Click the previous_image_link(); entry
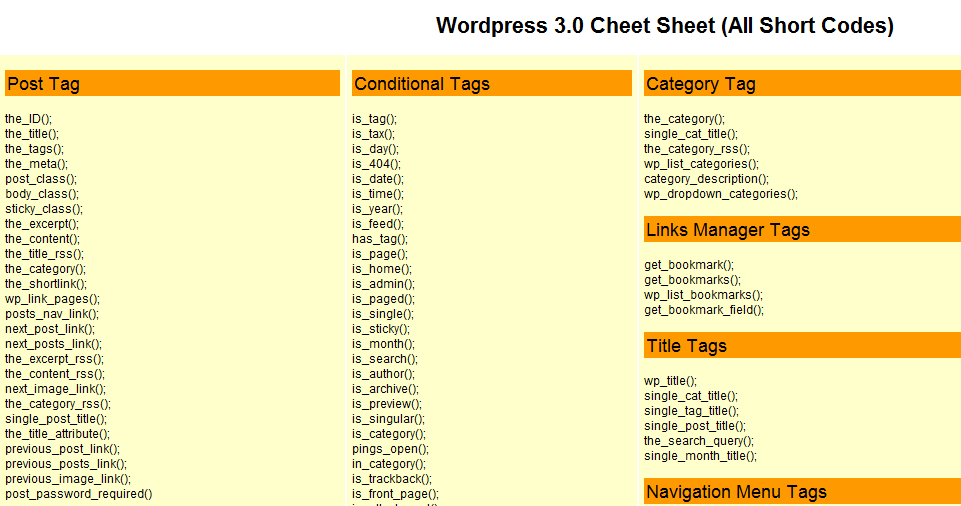The image size is (961, 506). [x=68, y=479]
